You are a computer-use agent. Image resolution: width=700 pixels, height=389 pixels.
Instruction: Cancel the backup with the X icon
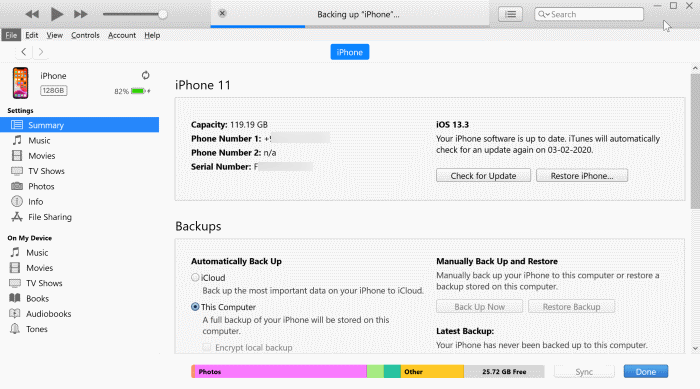coord(222,13)
